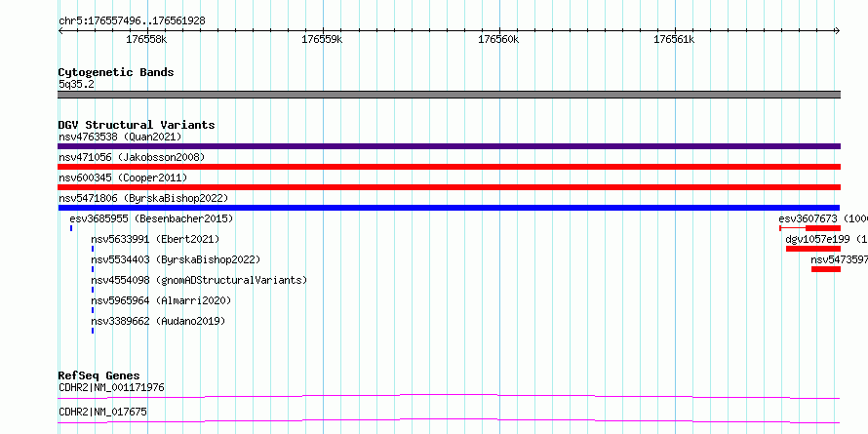The image size is (868, 434).
Task: Select the magenta CDHR2 NM_001171976 transcript line
Action: pyautogui.click(x=449, y=396)
